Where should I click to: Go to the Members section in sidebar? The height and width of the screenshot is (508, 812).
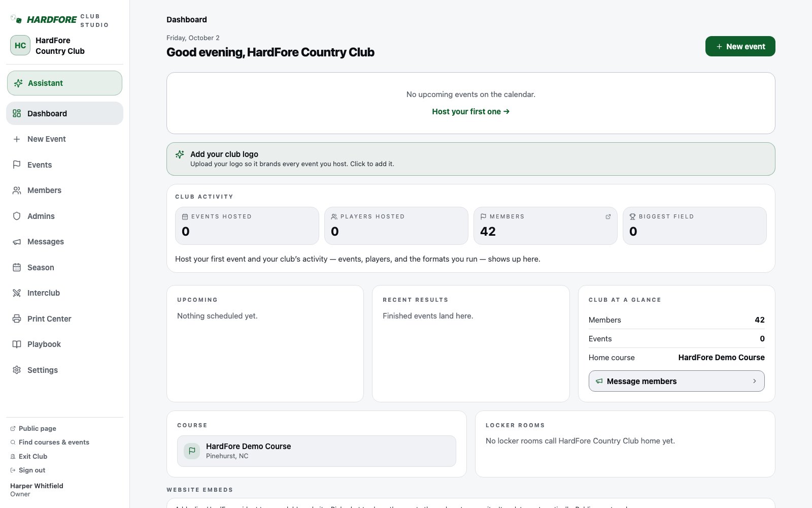tap(64, 190)
